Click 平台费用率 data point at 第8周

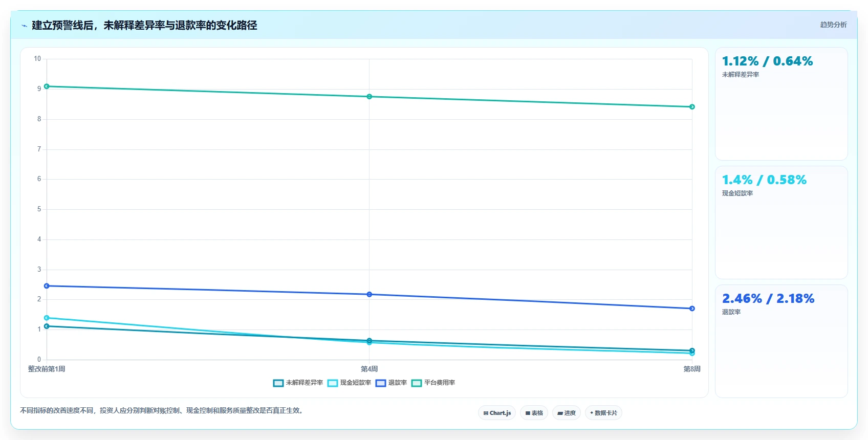pyautogui.click(x=692, y=107)
